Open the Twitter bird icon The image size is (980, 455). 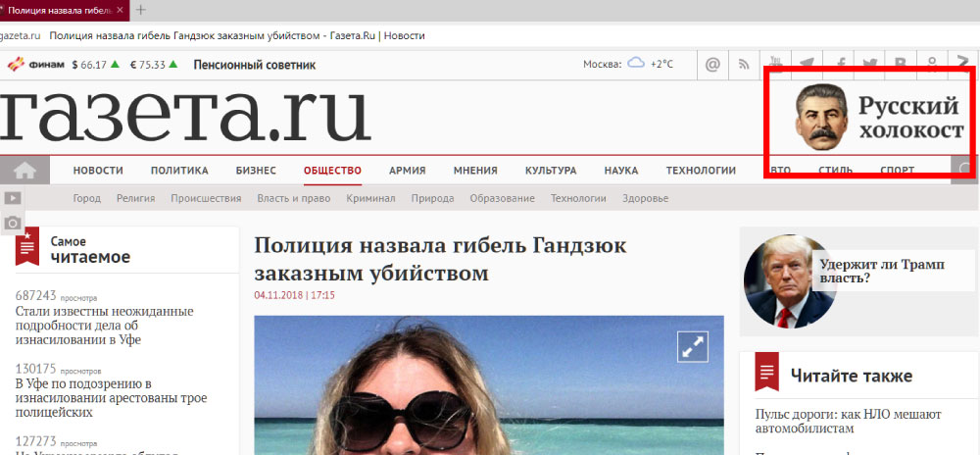(869, 63)
